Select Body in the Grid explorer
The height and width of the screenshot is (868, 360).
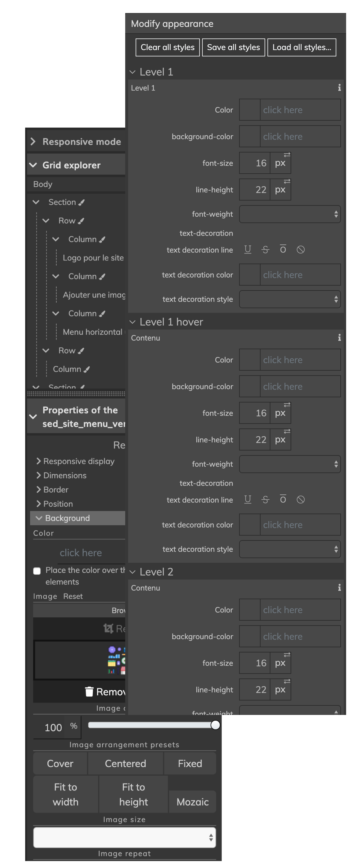pos(43,184)
